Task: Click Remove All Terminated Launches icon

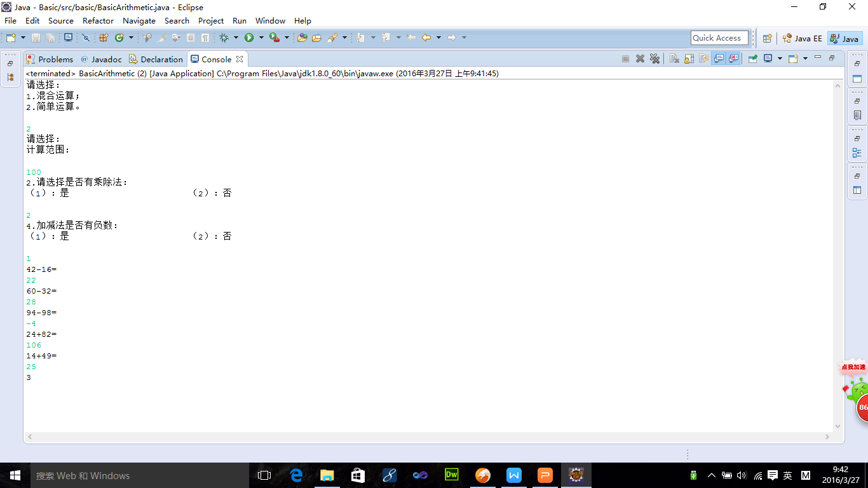Action: click(654, 58)
